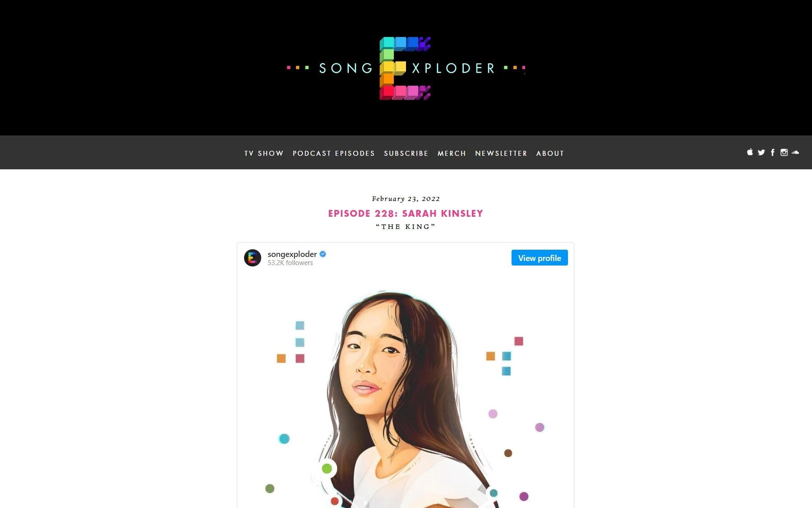This screenshot has height=508, width=812.
Task: Click the songexploder round avatar in the embed
Action: pyautogui.click(x=253, y=258)
